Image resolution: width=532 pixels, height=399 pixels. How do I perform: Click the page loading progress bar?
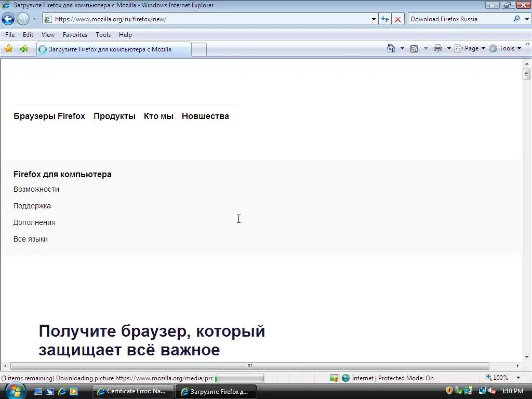click(239, 378)
